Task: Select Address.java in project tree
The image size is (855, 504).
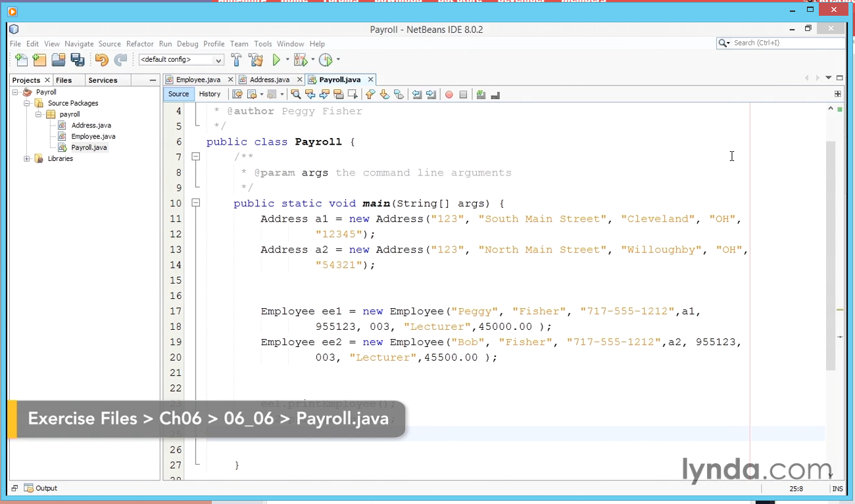Action: (x=91, y=125)
